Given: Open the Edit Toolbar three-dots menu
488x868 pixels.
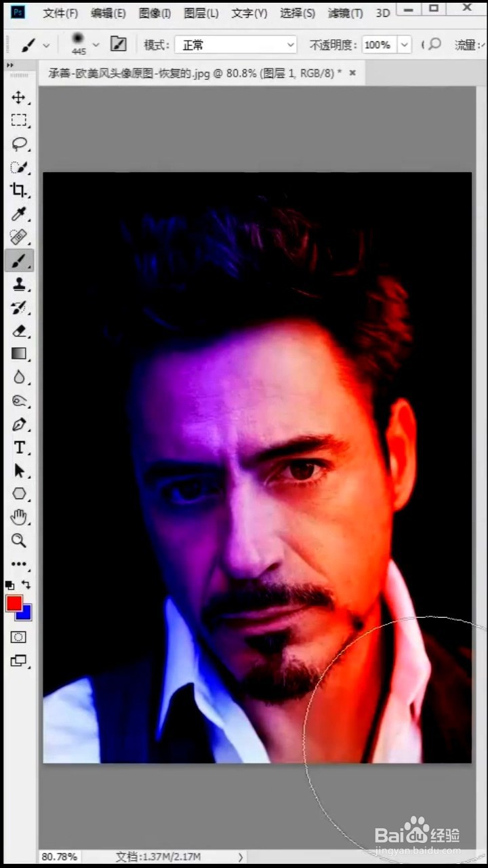Looking at the screenshot, I should [19, 564].
